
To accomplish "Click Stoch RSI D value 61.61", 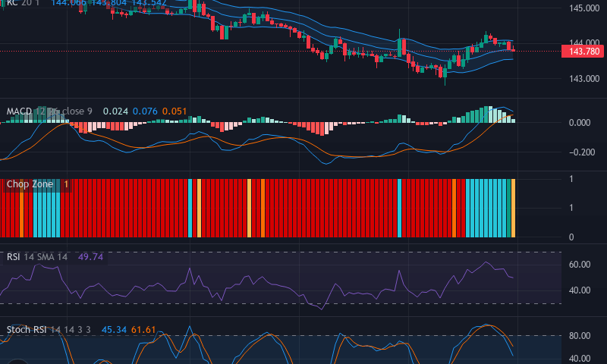I will click(x=143, y=330).
